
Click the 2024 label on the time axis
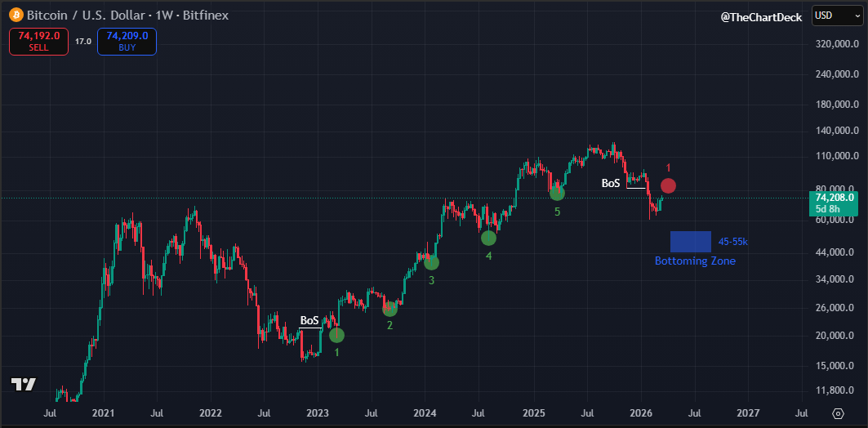(x=425, y=413)
